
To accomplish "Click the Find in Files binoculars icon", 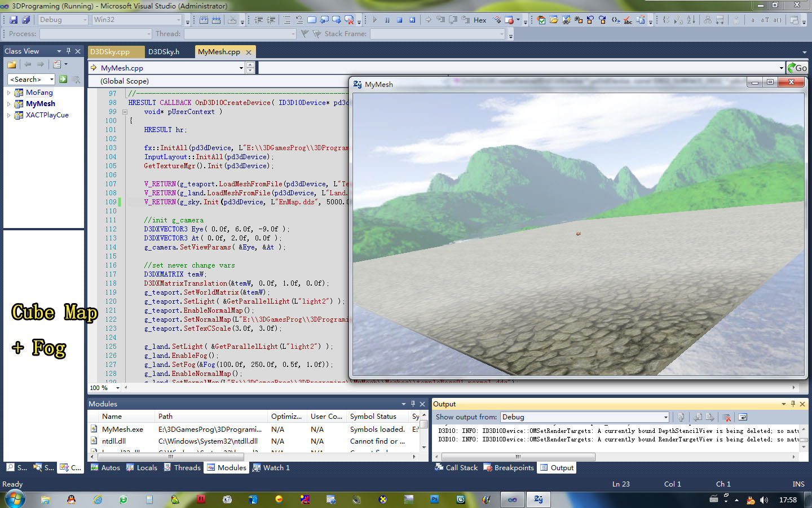I will (566, 20).
